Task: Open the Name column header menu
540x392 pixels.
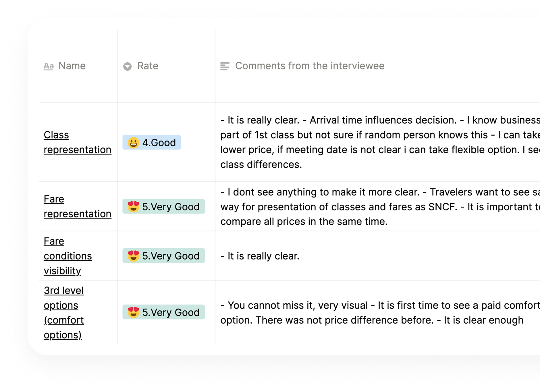Action: pyautogui.click(x=72, y=66)
